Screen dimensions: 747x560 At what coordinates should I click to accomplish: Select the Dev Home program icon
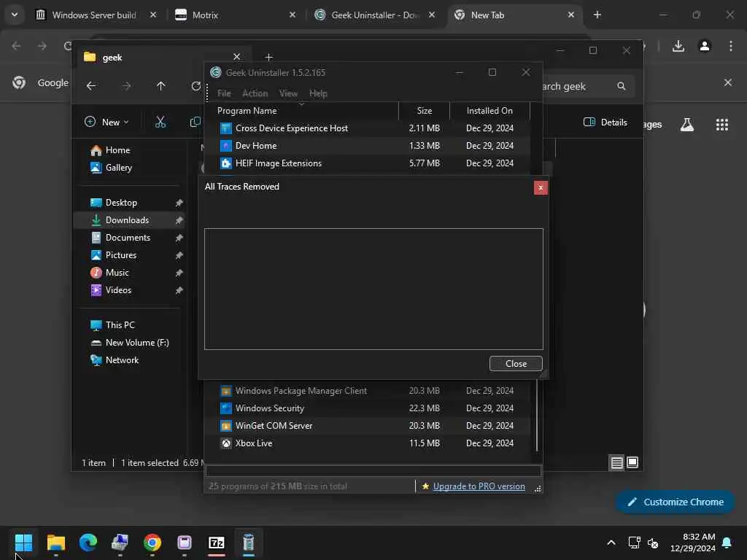226,146
